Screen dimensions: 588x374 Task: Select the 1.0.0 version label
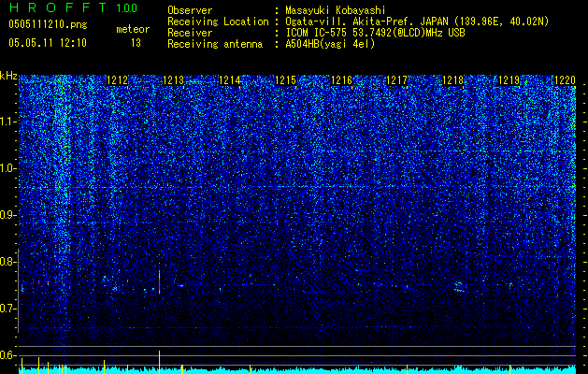point(127,8)
